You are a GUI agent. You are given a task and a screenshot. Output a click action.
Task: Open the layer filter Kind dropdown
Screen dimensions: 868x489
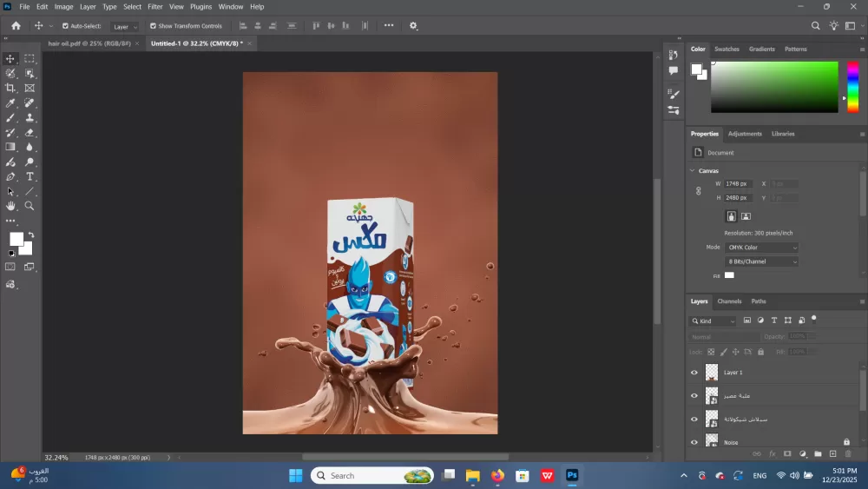(x=713, y=320)
